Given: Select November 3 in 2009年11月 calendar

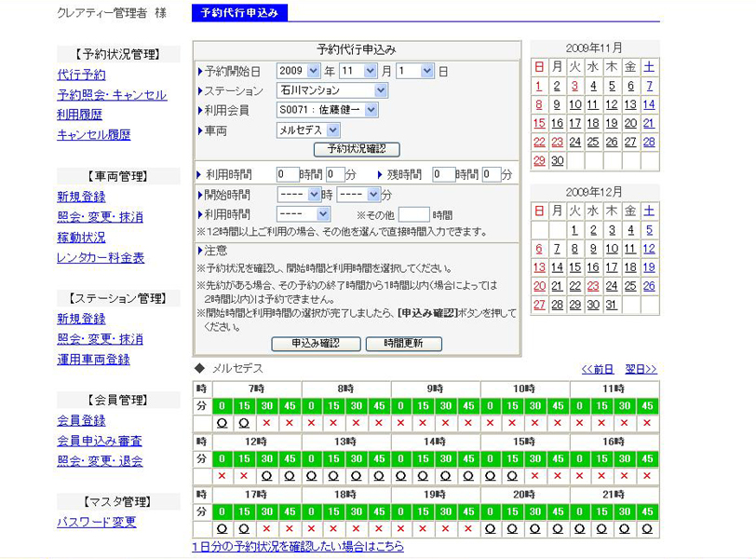Looking at the screenshot, I should 574,87.
